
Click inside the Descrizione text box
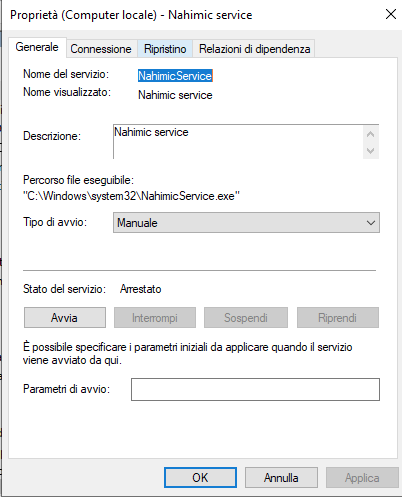coord(238,142)
